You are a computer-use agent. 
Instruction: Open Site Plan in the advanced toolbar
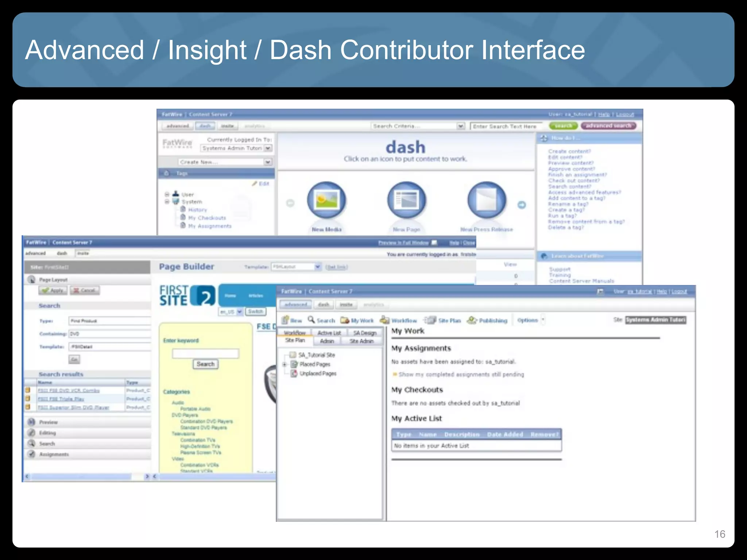(x=443, y=320)
